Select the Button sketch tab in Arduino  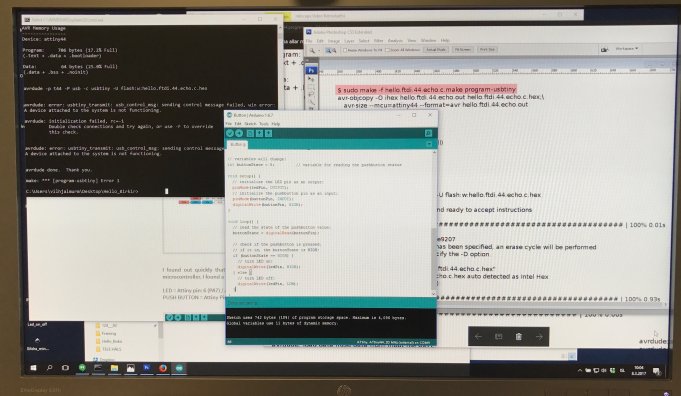point(238,145)
